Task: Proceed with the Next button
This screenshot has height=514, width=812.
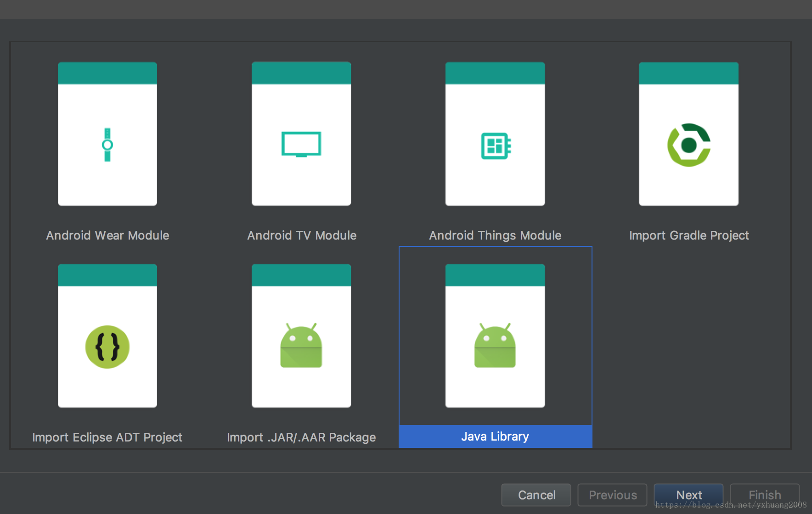Action: pyautogui.click(x=689, y=495)
